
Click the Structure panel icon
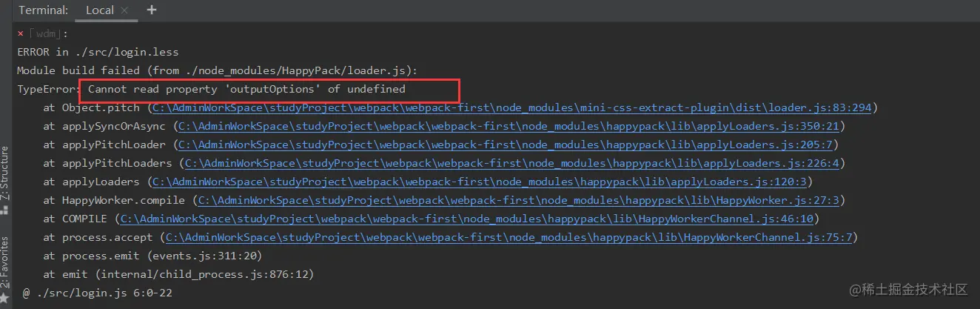pyautogui.click(x=5, y=210)
